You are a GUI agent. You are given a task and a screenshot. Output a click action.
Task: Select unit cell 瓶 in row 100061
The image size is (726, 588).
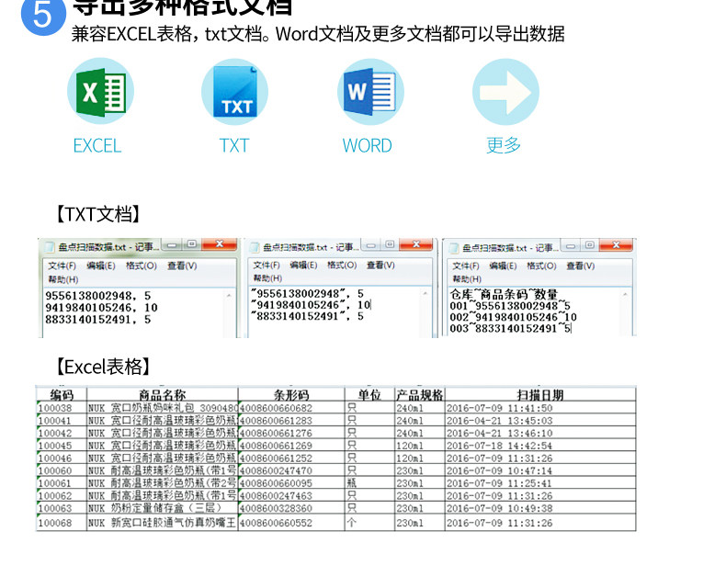369,483
